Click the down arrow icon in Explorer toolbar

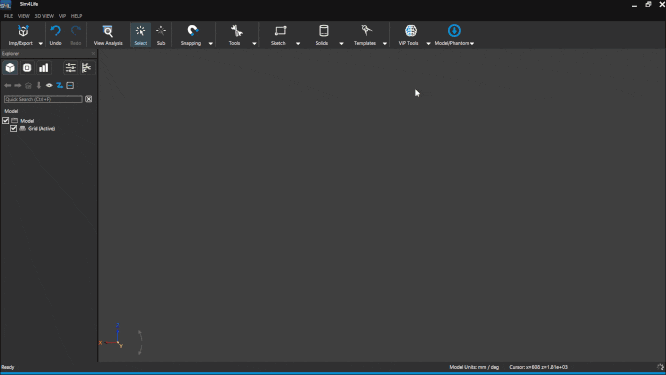point(39,85)
